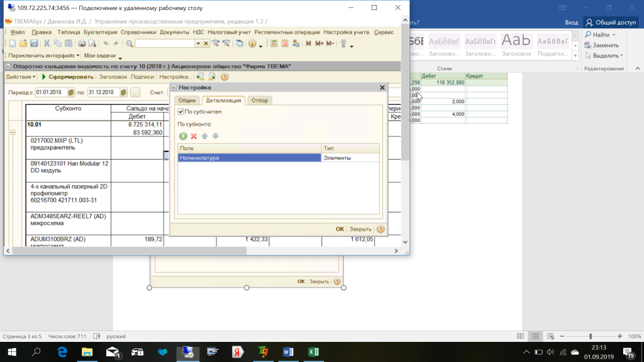Screen dimensions: 644x362
Task: Click the New document icon in 1C toolbar
Action: (13, 43)
